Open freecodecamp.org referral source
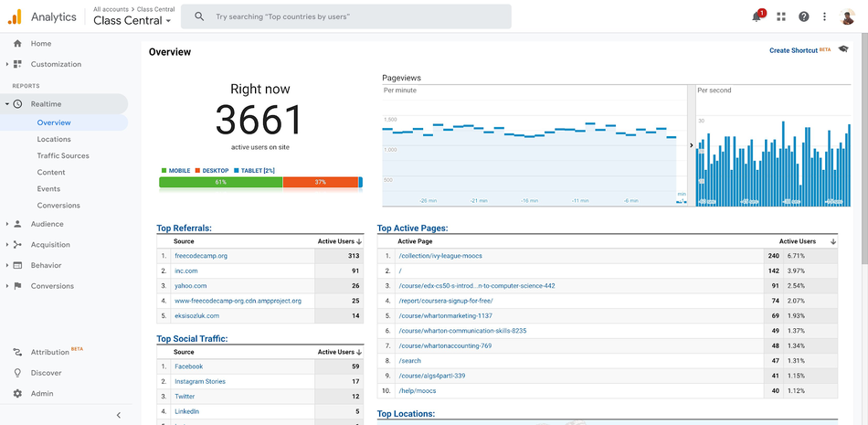868x425 pixels. click(x=201, y=256)
